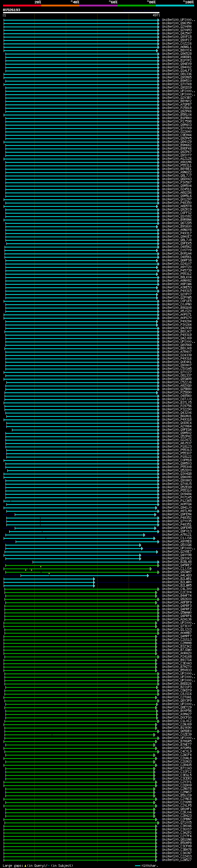Open hit UniRef100_B8YNY2
Image resolution: width=197 pixels, height=868 pixels.
[x=176, y=101]
